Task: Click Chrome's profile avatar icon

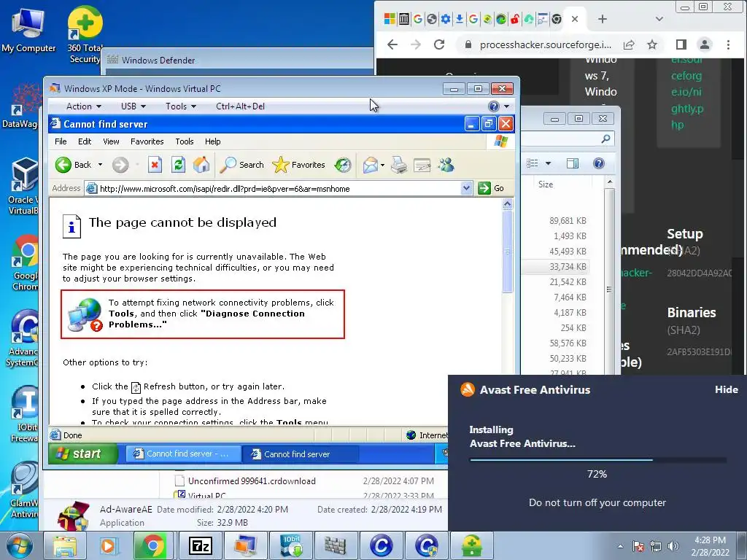Action: pyautogui.click(x=705, y=44)
